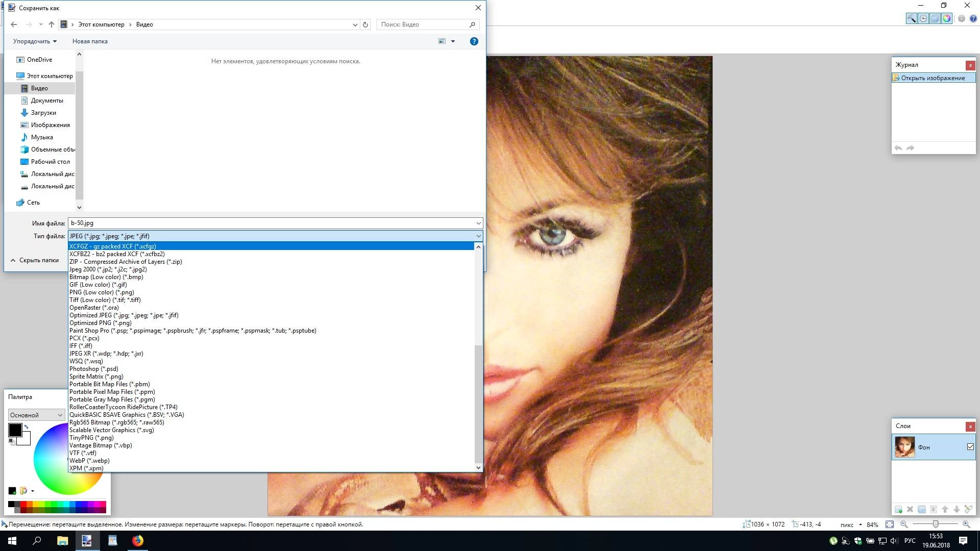Toggle visibility checkbox of Фон layer
This screenshot has width=980, height=551.
tap(970, 447)
